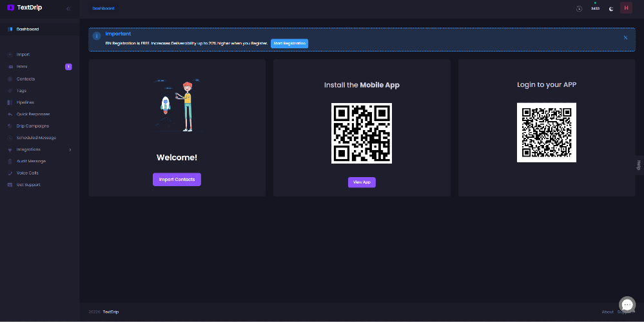Open the live chat bubble
Viewport: 644px width, 322px height.
(x=627, y=305)
